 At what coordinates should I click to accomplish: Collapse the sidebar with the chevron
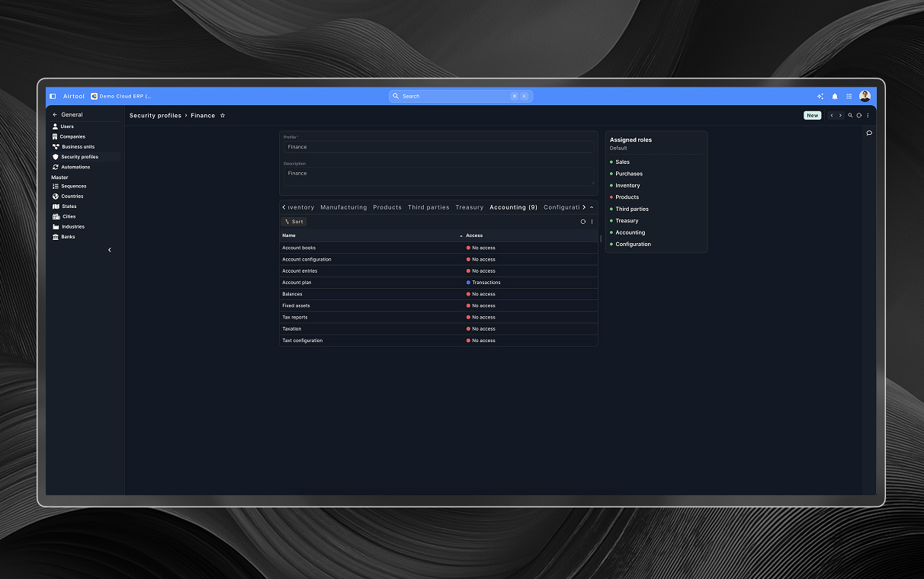click(110, 250)
